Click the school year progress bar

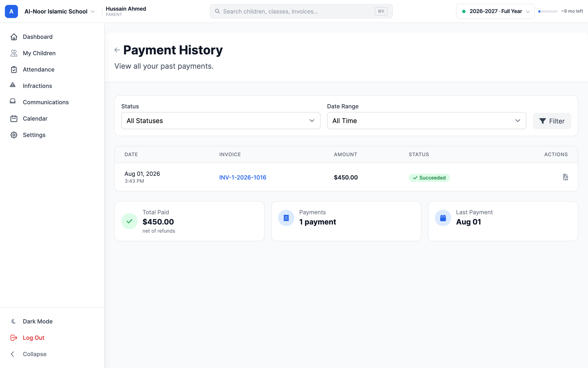coord(548,11)
